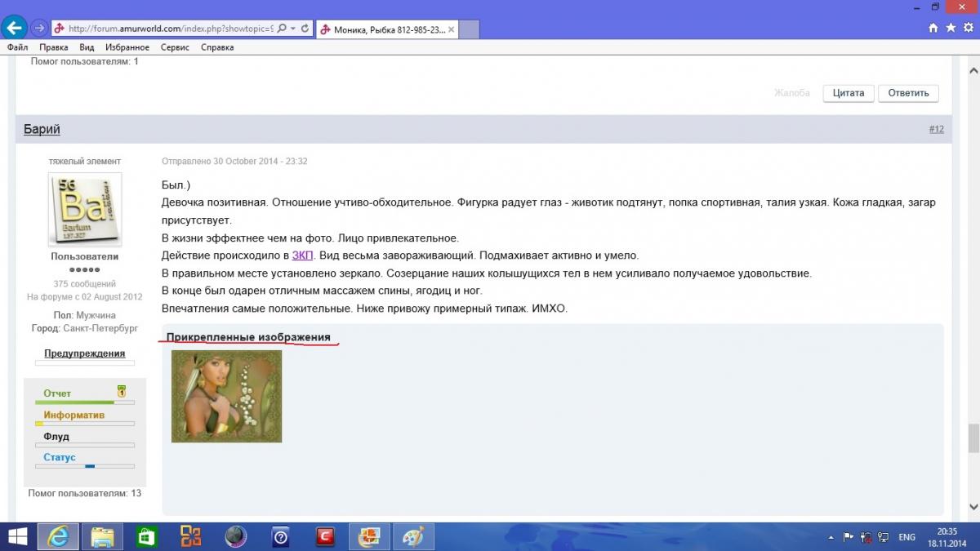Open the Сервис menu
Image resolution: width=980 pixels, height=551 pixels.
click(175, 47)
